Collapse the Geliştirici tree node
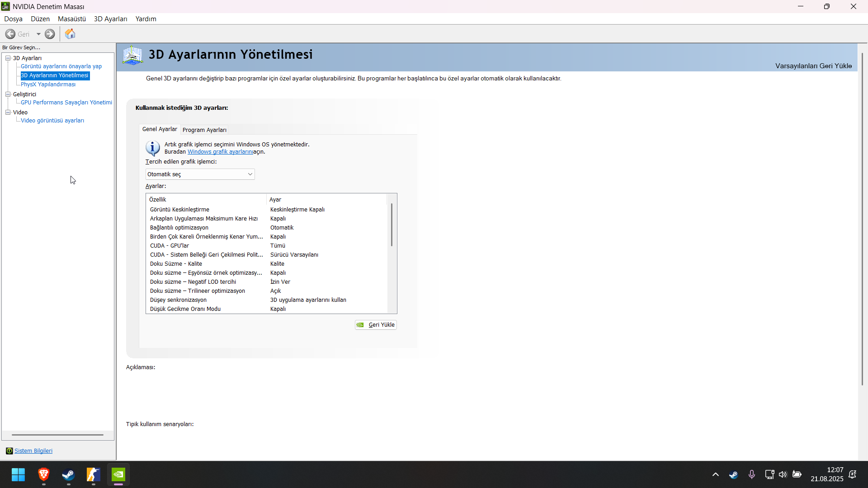Screen dimensions: 868x488 pyautogui.click(x=8, y=94)
